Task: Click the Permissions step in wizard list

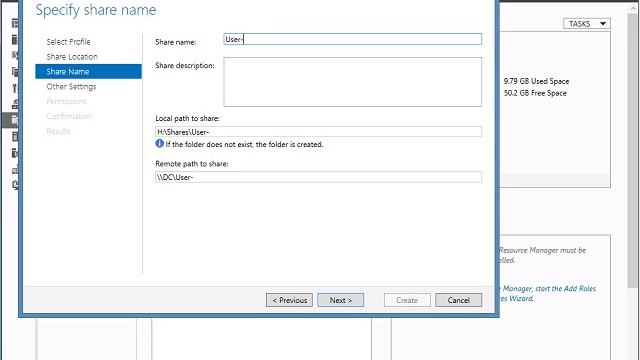Action: click(x=66, y=101)
